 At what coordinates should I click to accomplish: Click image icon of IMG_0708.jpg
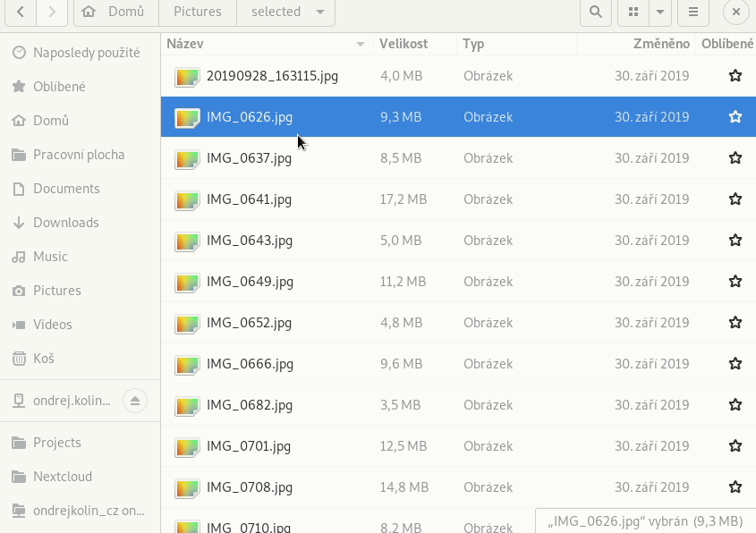tap(187, 488)
